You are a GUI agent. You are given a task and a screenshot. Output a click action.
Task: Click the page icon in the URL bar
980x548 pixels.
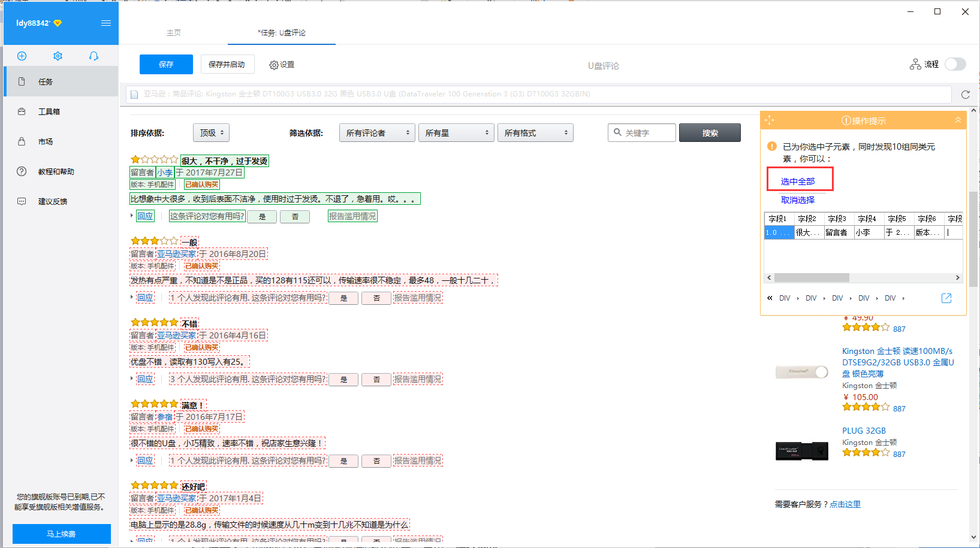pyautogui.click(x=134, y=94)
